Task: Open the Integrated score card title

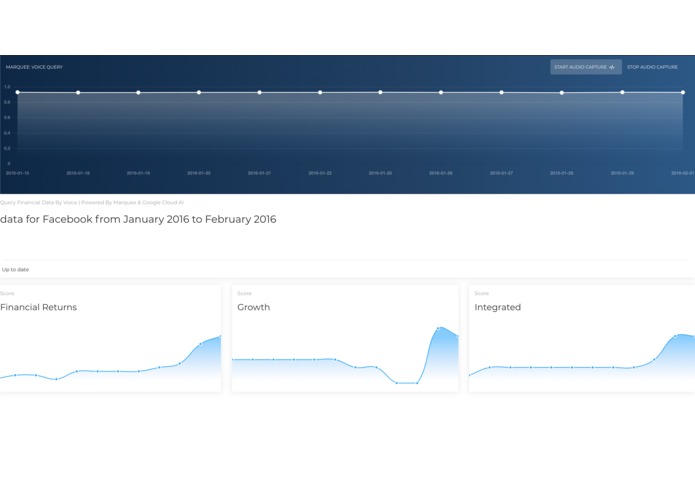Action: pos(498,307)
